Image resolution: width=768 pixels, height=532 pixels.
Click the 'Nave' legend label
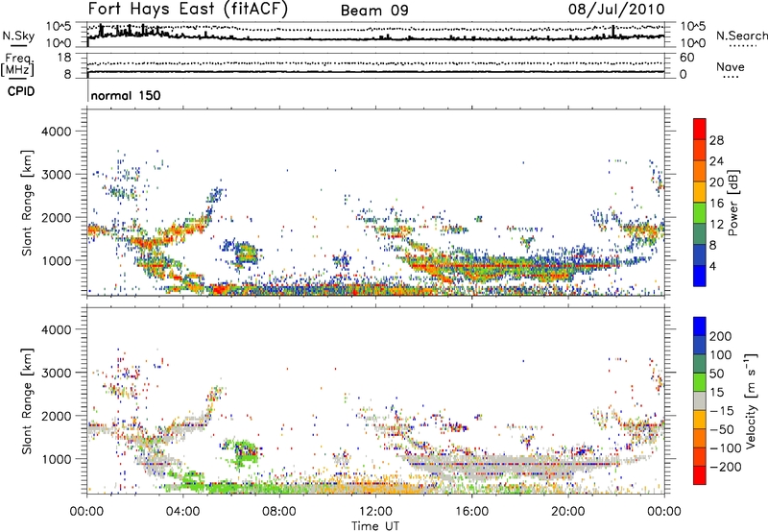tap(730, 66)
